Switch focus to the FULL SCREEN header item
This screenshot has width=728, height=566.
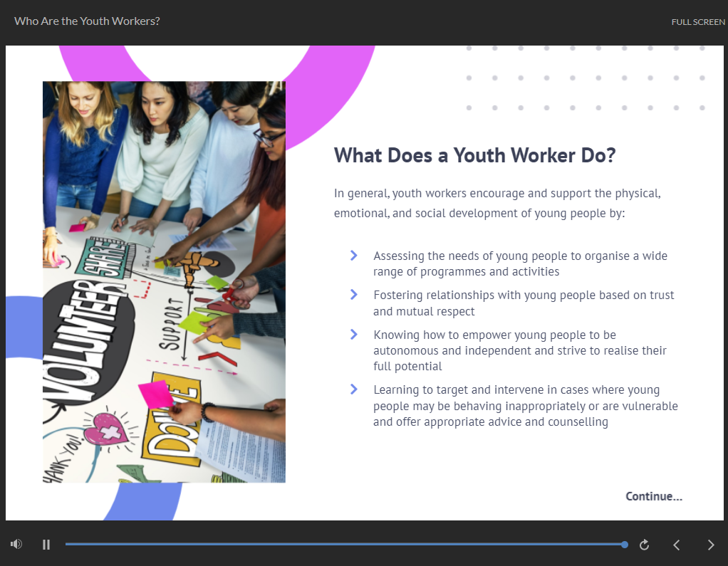pyautogui.click(x=698, y=21)
